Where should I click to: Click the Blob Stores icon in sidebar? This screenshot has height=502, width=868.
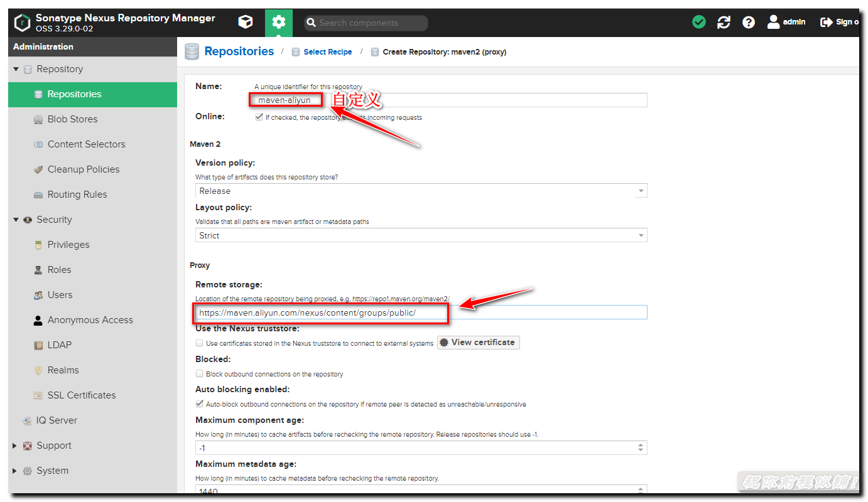[x=38, y=119]
